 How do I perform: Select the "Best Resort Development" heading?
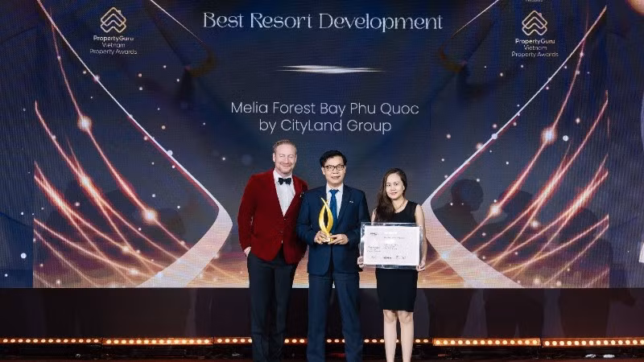pyautogui.click(x=323, y=22)
